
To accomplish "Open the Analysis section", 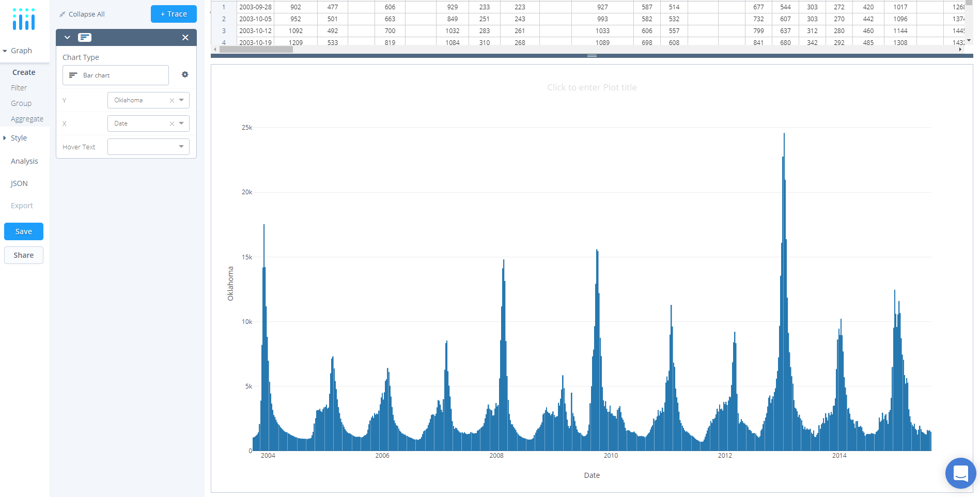I will (24, 161).
